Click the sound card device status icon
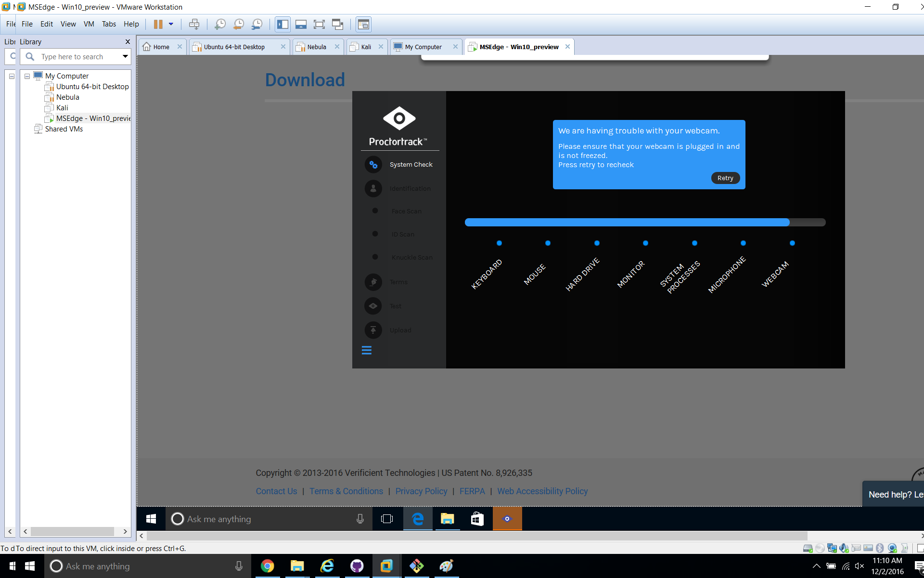Screen dimensions: 924x578 click(844, 548)
